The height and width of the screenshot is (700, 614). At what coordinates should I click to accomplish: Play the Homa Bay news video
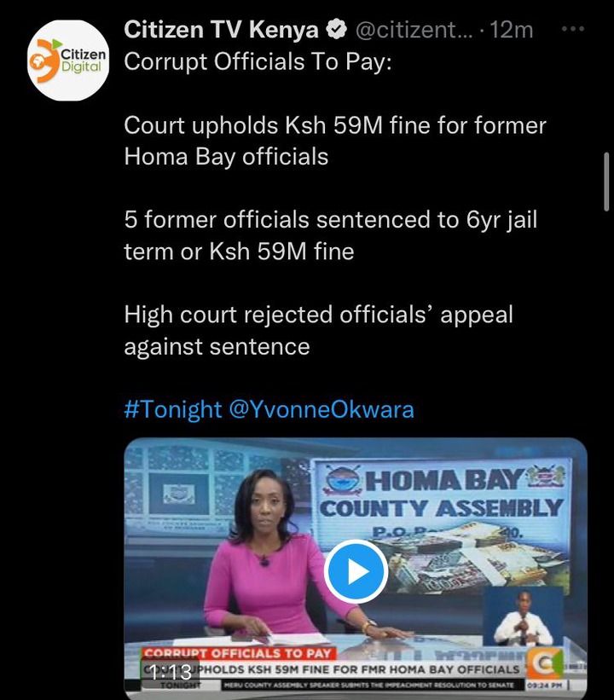tap(356, 571)
